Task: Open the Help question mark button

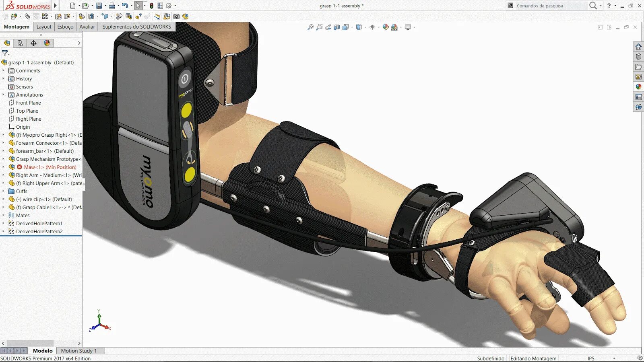Action: tap(609, 6)
